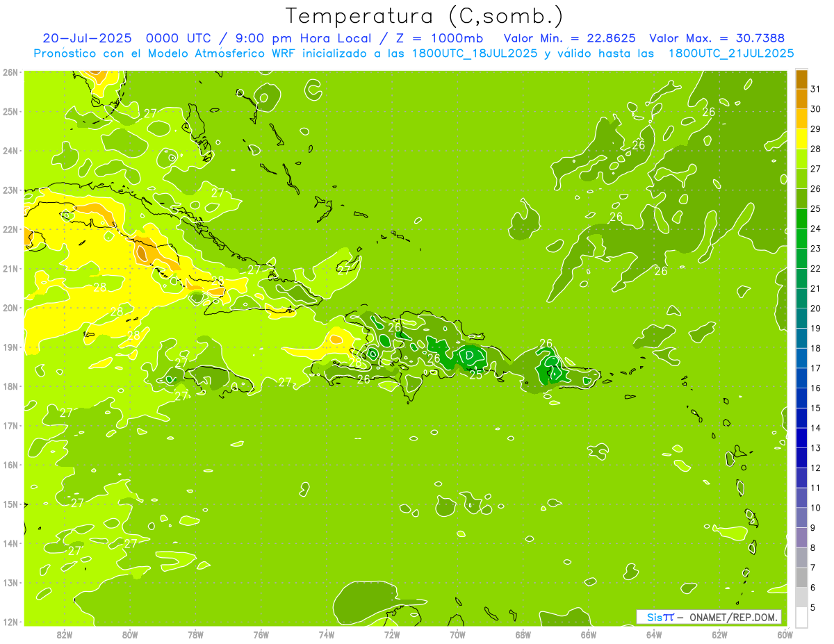Pick the swatch between 29 and 30
Screen dimensions: 834x644
(801, 119)
